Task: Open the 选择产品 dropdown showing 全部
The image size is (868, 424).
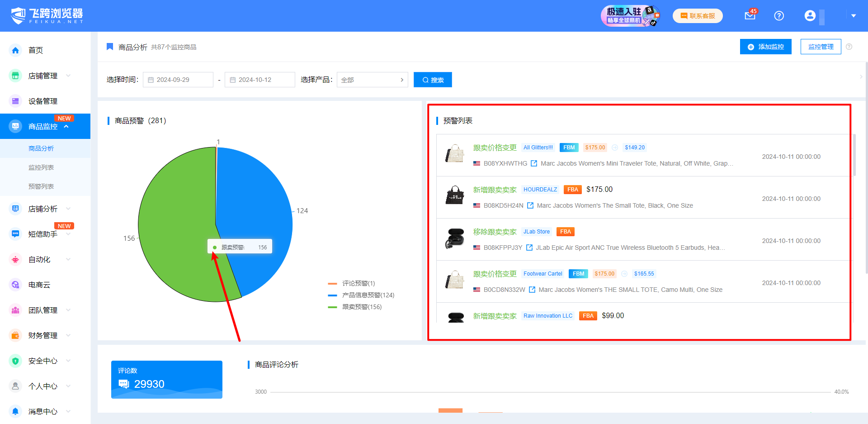Action: click(372, 80)
